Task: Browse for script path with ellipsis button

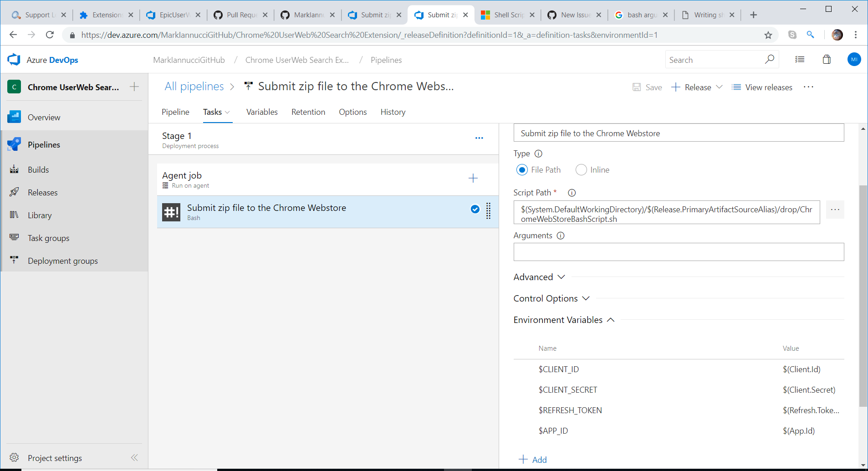Action: (x=835, y=210)
